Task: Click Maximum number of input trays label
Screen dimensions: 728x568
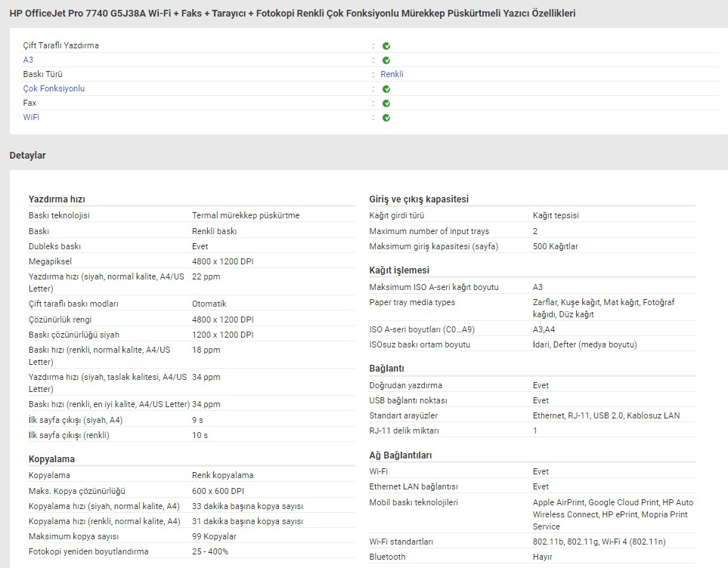Action: (429, 231)
